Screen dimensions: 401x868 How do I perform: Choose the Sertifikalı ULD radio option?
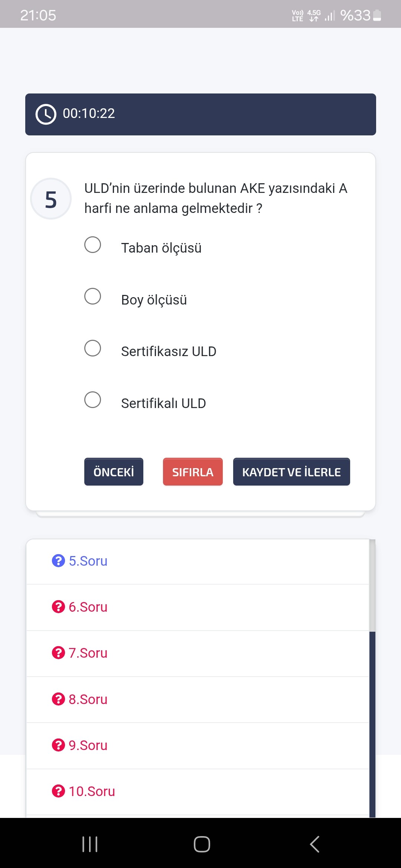pyautogui.click(x=92, y=400)
